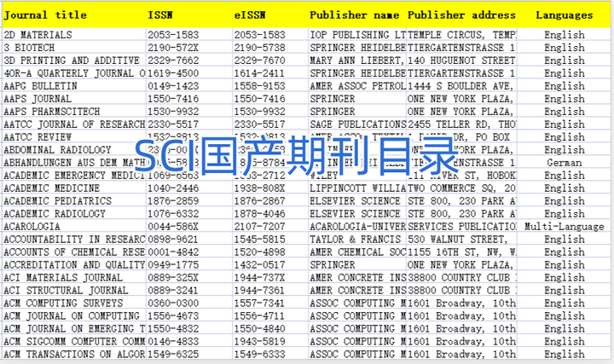Click ISSN value 2190-572X
Image resolution: width=614 pixels, height=364 pixels.
pos(189,48)
